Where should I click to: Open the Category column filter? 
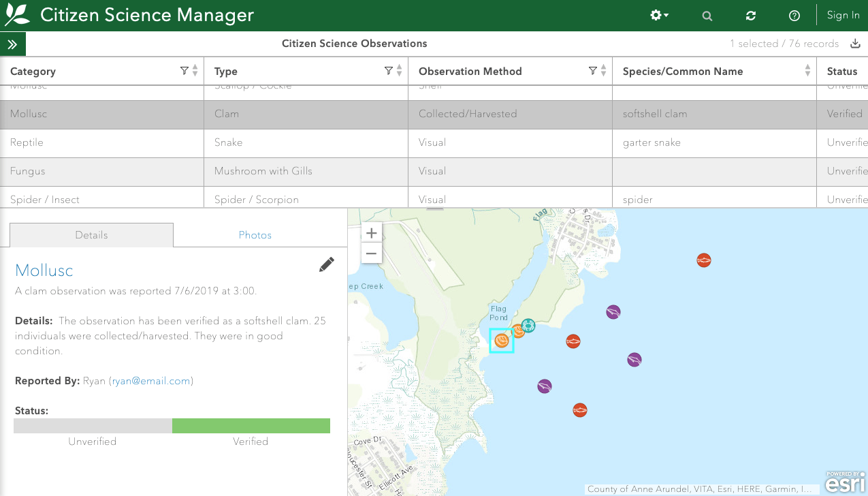(x=184, y=69)
